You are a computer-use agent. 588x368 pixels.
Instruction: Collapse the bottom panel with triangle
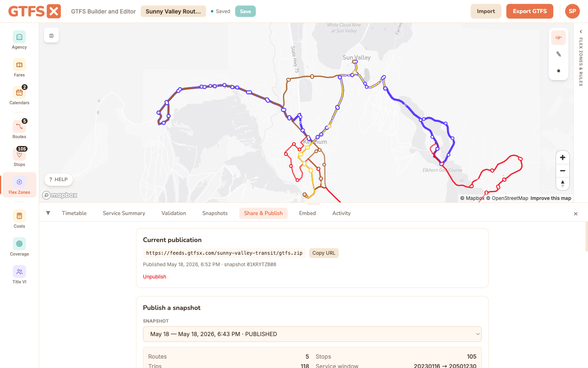click(48, 213)
